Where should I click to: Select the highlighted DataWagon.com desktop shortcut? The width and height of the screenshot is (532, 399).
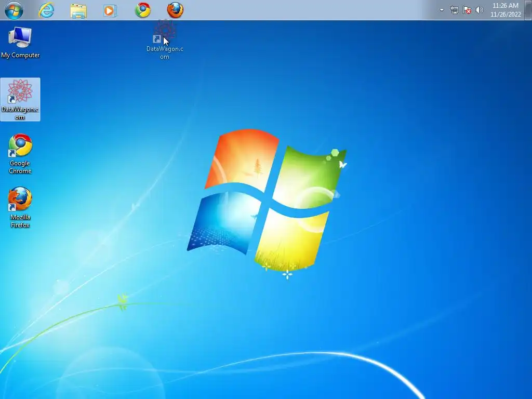20,99
